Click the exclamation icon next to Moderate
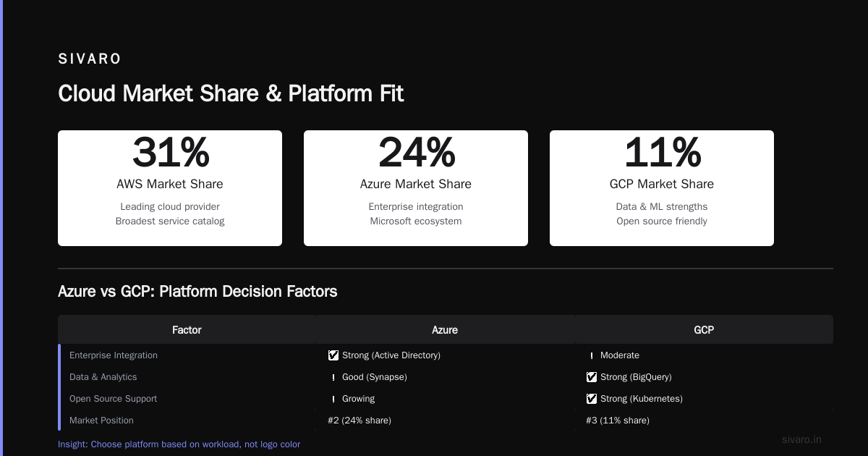The image size is (868, 456). (592, 355)
